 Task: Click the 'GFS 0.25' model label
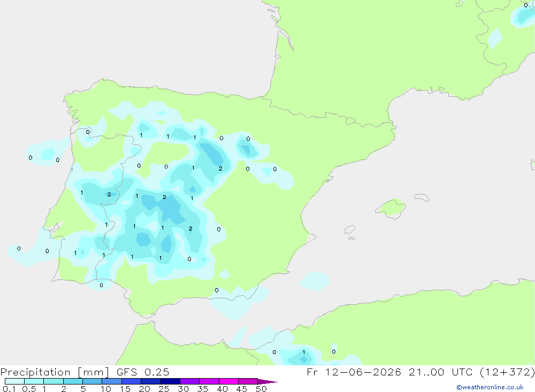[x=143, y=372]
